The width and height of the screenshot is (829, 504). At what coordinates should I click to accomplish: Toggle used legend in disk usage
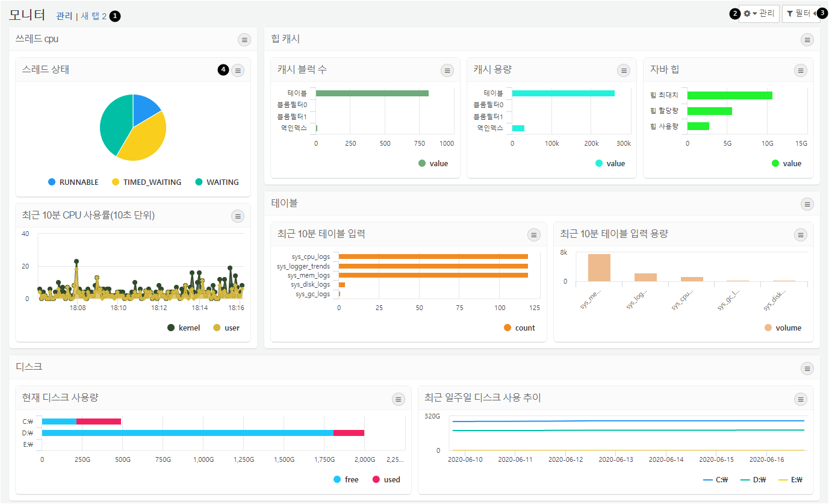386,479
